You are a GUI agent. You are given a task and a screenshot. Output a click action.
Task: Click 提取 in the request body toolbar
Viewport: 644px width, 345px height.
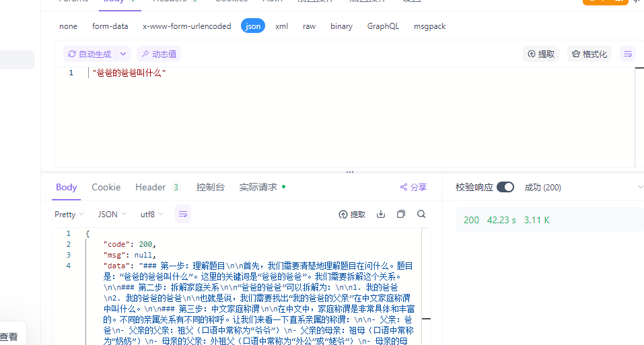coord(541,54)
